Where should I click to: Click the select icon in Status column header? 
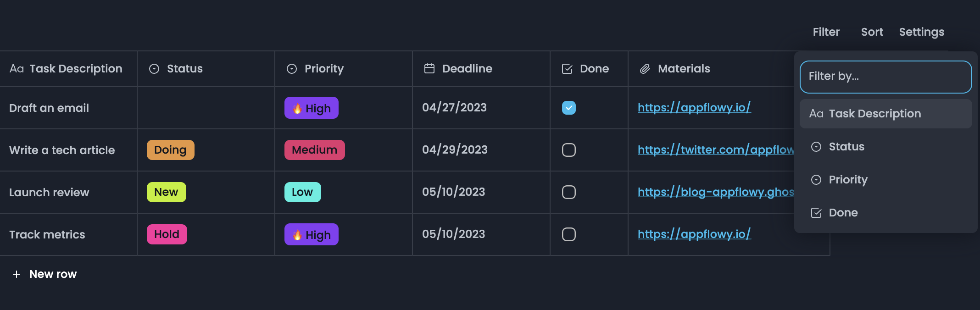(154, 69)
